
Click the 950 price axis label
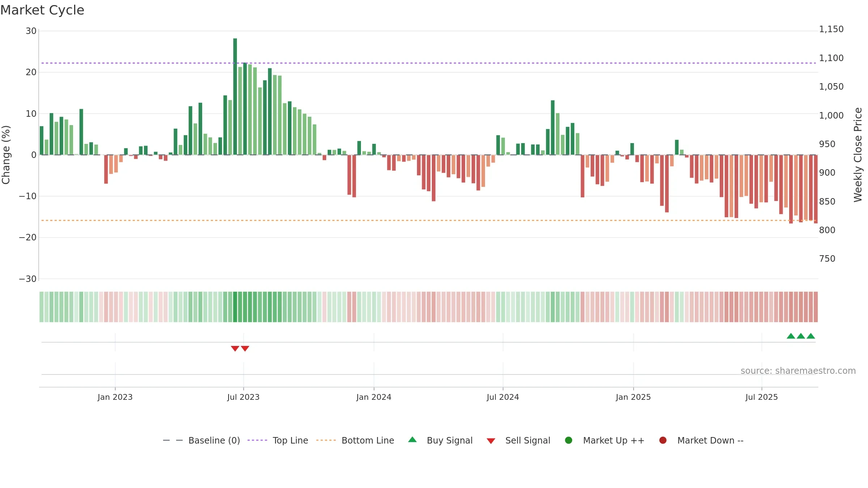point(827,144)
